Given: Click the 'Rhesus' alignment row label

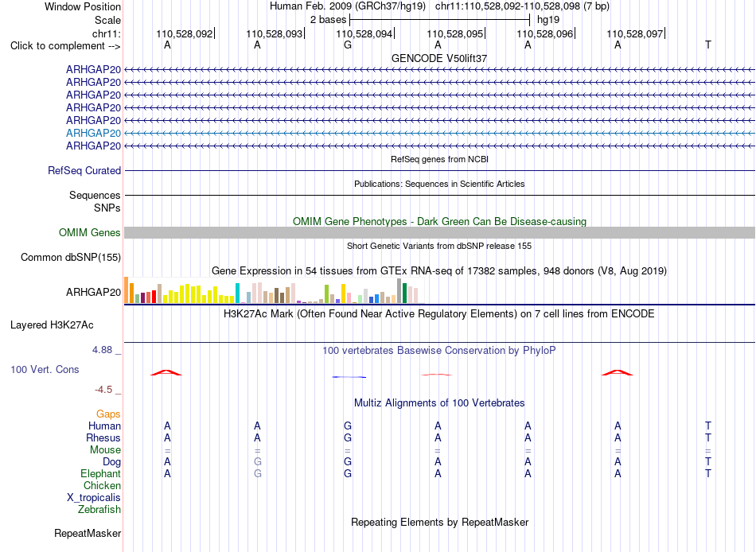Looking at the screenshot, I should pyautogui.click(x=103, y=437).
